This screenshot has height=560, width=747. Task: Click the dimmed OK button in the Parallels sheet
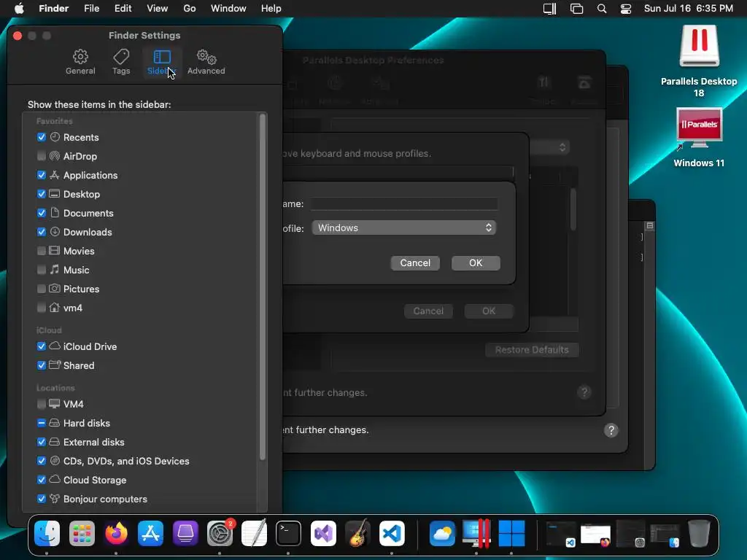tap(489, 311)
